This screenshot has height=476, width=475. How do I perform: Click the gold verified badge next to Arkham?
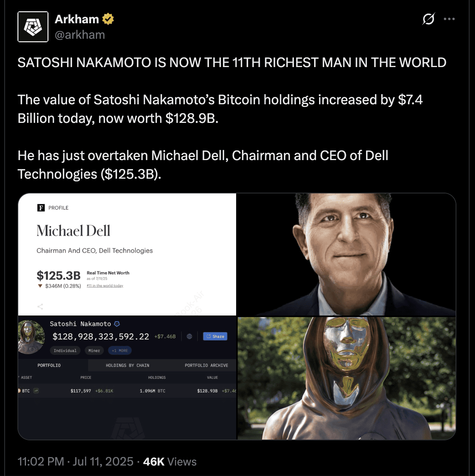[x=108, y=18]
